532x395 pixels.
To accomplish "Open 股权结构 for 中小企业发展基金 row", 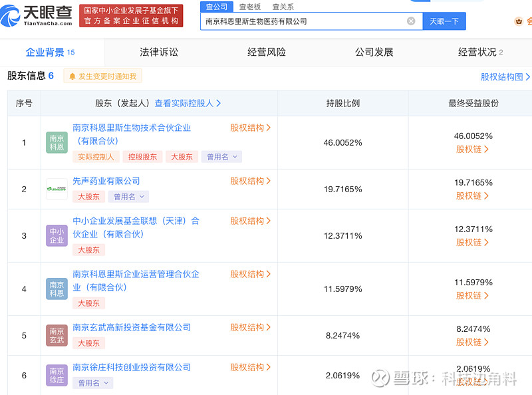I will (x=251, y=221).
